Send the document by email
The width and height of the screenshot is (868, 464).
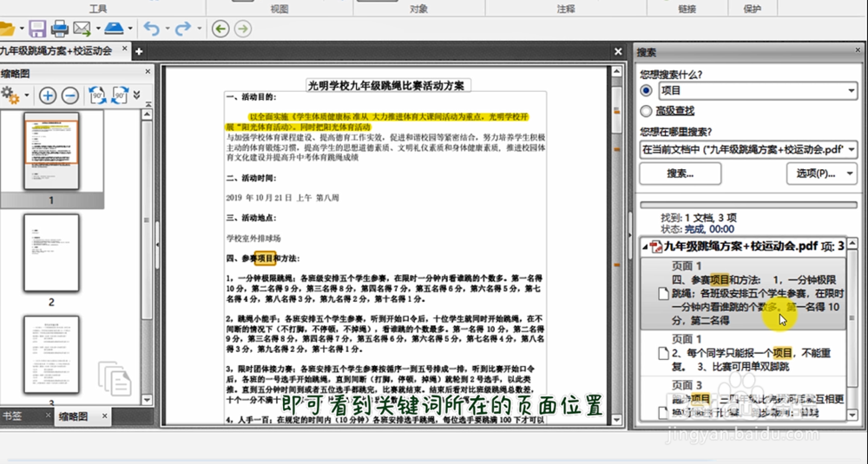point(82,29)
